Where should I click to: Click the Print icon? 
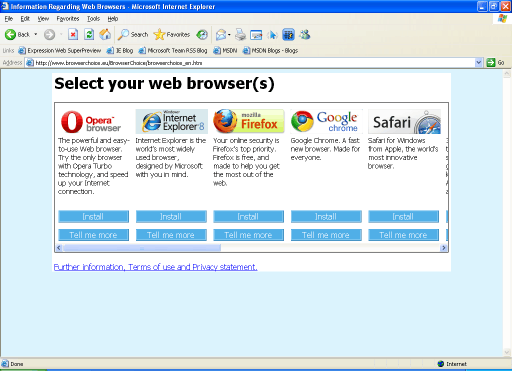point(240,34)
